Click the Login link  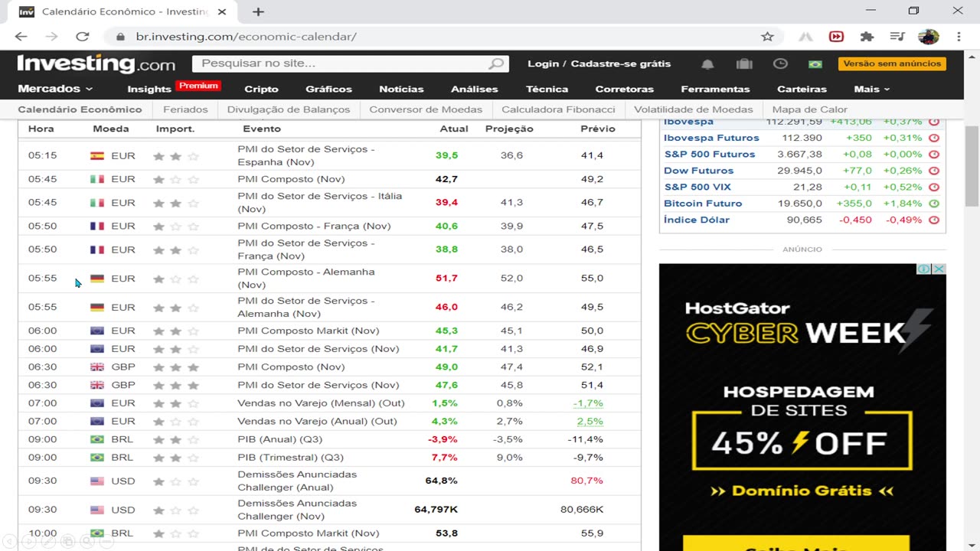[x=543, y=64]
